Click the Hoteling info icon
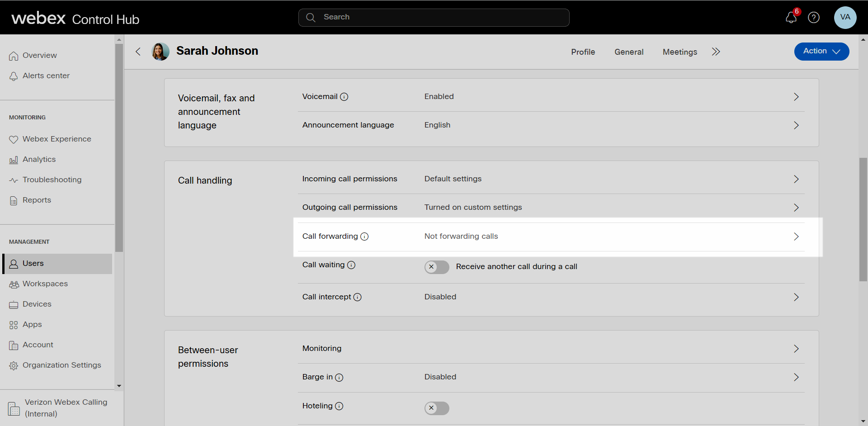 [339, 406]
